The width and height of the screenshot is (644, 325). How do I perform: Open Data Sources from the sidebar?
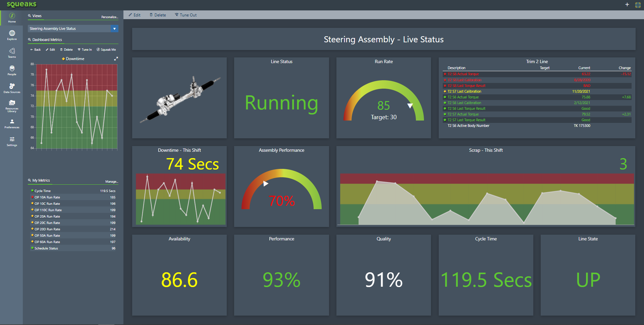click(x=12, y=88)
